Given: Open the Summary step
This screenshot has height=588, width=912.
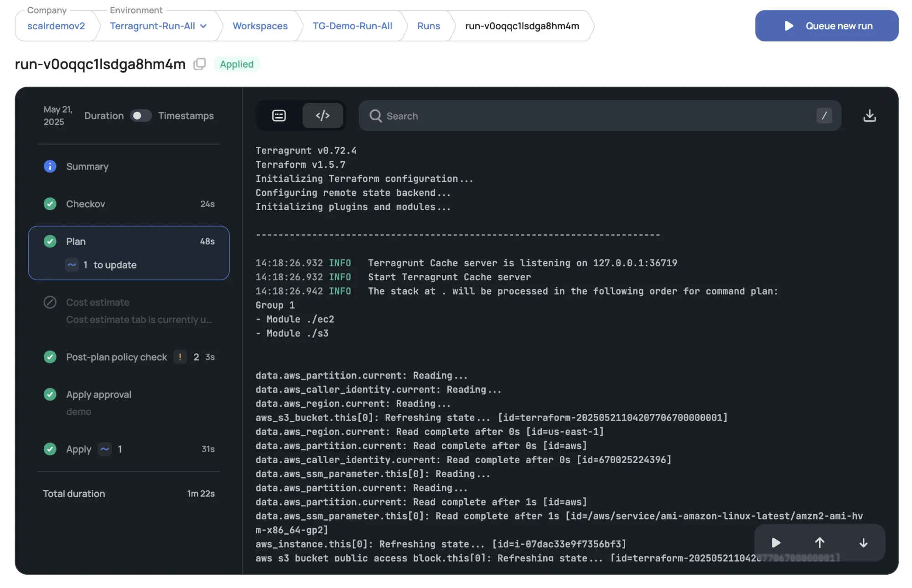Looking at the screenshot, I should (87, 166).
